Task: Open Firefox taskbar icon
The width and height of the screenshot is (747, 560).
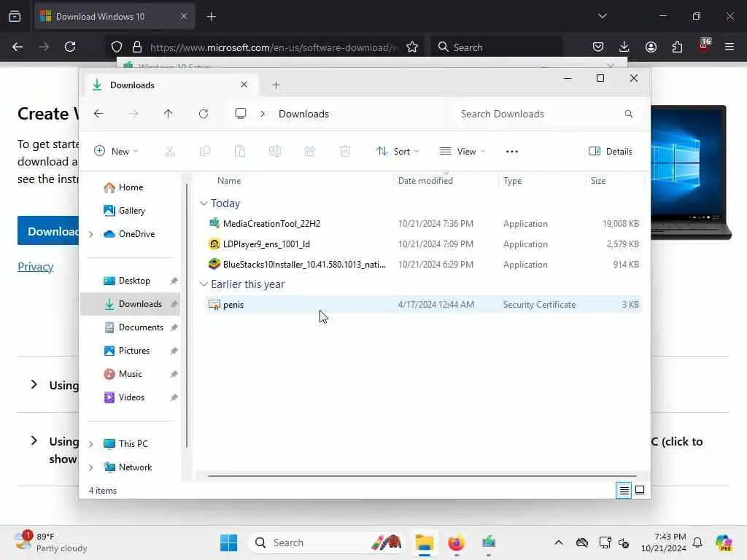Action: (456, 542)
